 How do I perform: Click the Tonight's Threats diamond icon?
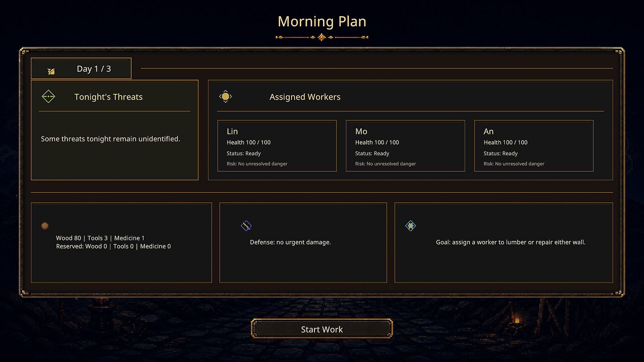click(x=48, y=97)
